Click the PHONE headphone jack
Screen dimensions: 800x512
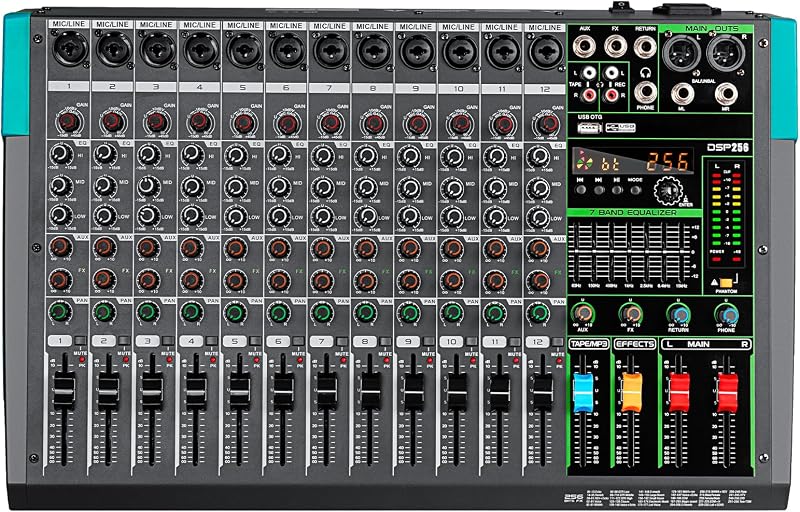645,92
